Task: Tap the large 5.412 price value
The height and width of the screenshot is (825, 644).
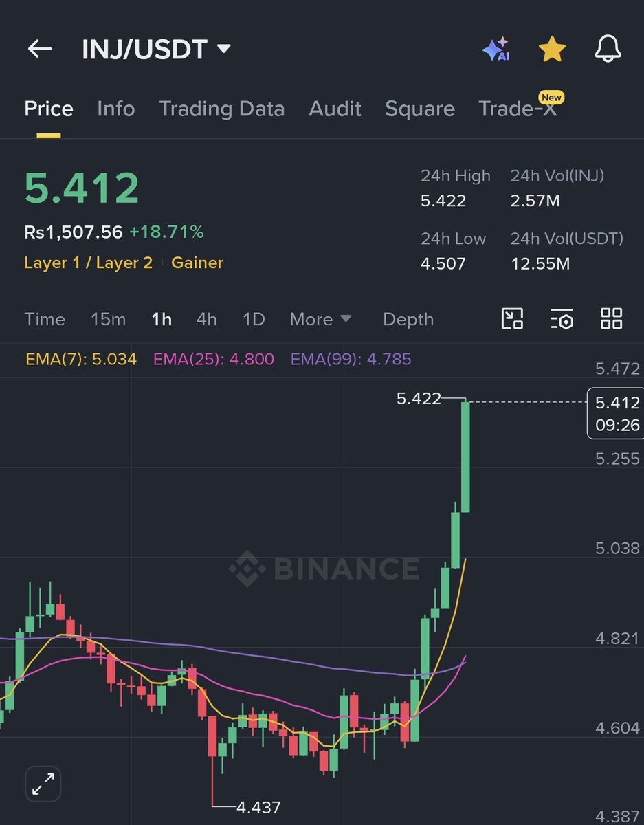Action: coord(82,188)
